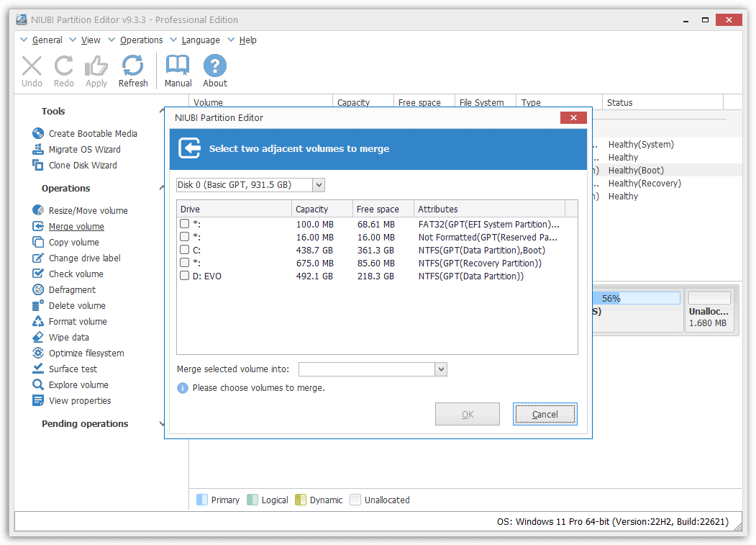Click the Clone Disk Wizard icon
Screen dimensions: 756x545
[x=38, y=165]
